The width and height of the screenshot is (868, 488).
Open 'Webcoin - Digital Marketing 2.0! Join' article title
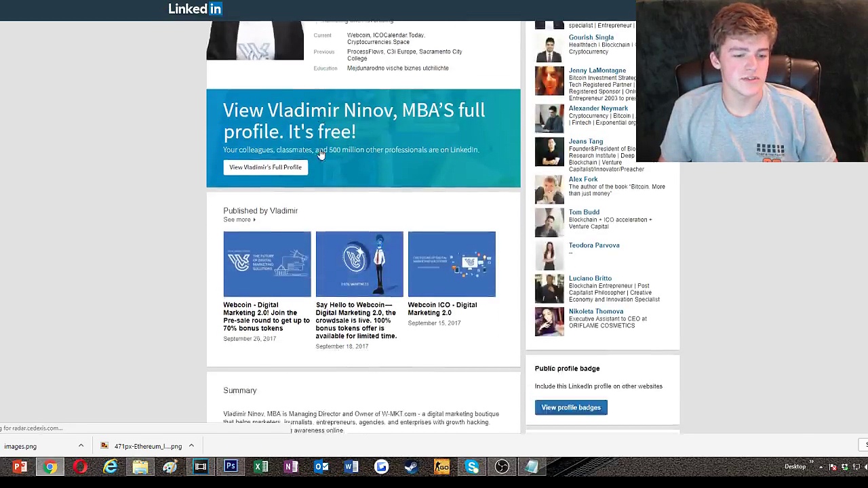point(267,317)
